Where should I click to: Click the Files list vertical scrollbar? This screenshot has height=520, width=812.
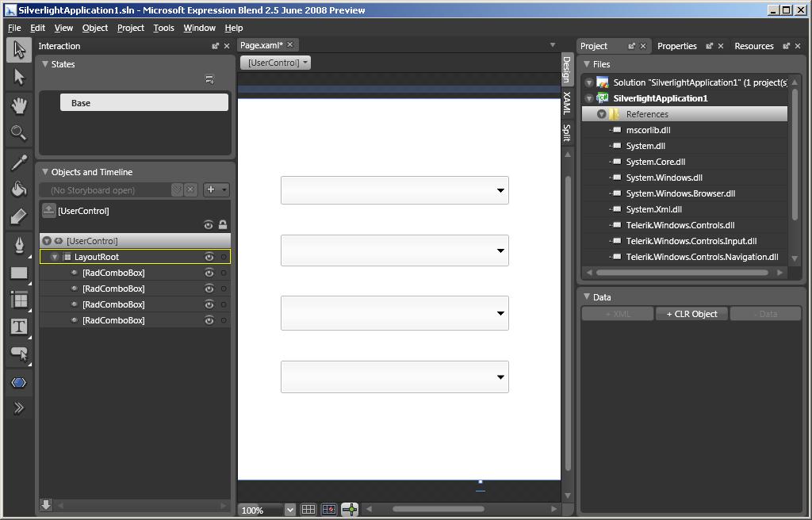click(795, 155)
